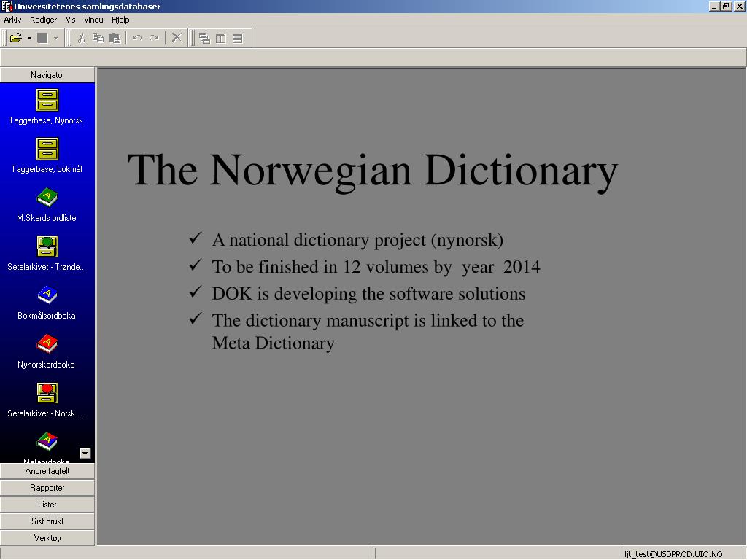Screen dimensions: 747x560
Task: Click the cascade windows toolbar icon
Action: coord(204,39)
